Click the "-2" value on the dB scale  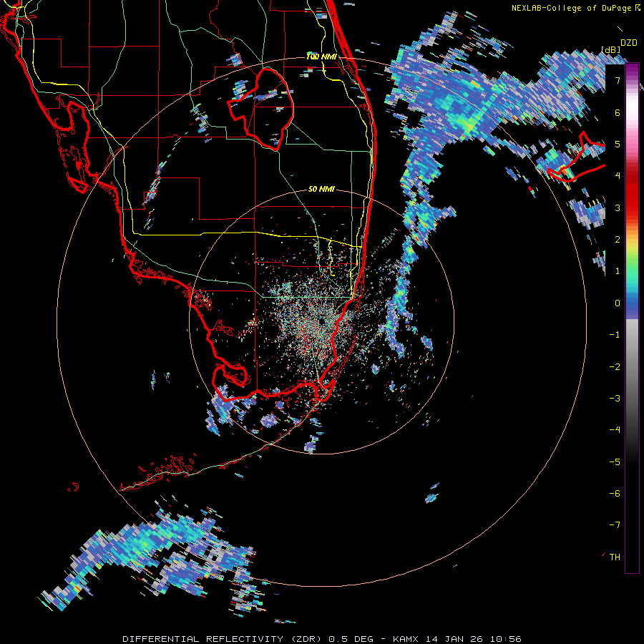tap(615, 366)
